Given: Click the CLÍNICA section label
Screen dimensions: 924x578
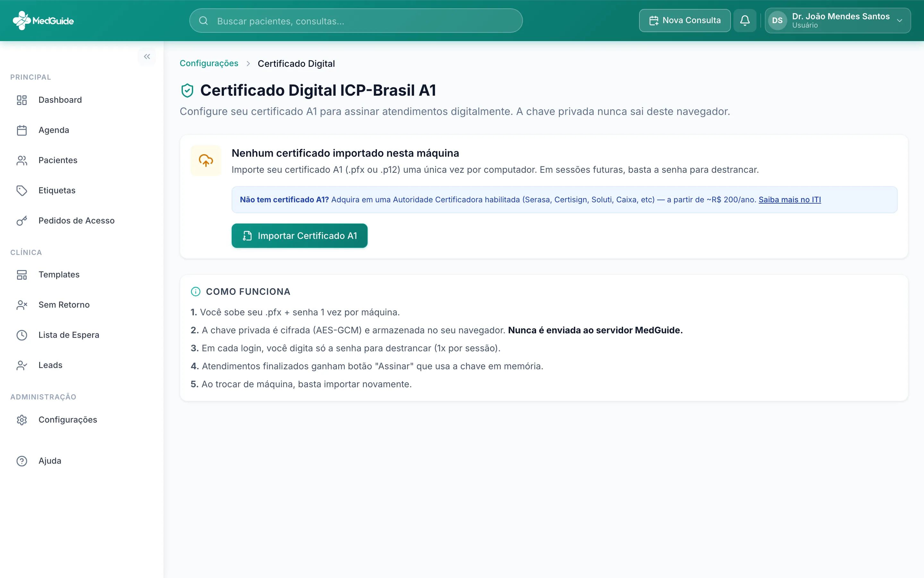Looking at the screenshot, I should click(26, 253).
